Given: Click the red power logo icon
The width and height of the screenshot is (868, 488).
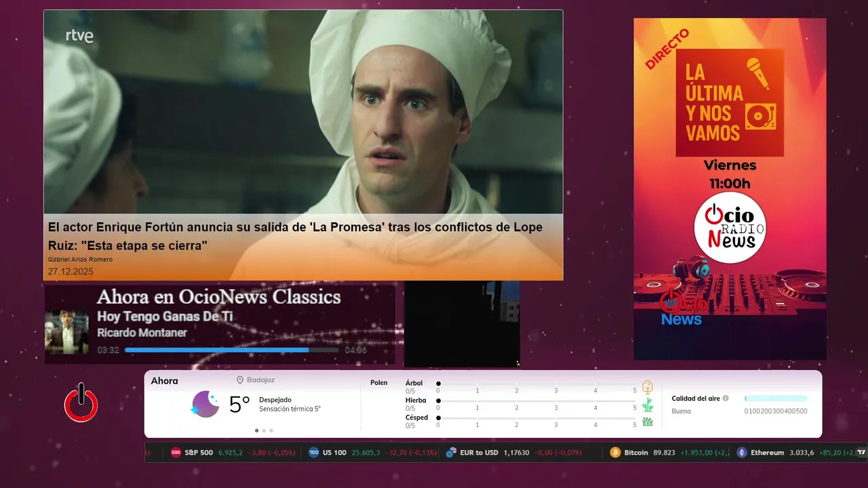Looking at the screenshot, I should coord(81,403).
